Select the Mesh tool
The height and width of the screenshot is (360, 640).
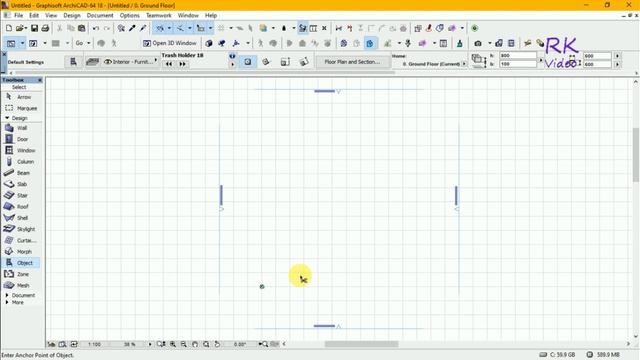21,285
